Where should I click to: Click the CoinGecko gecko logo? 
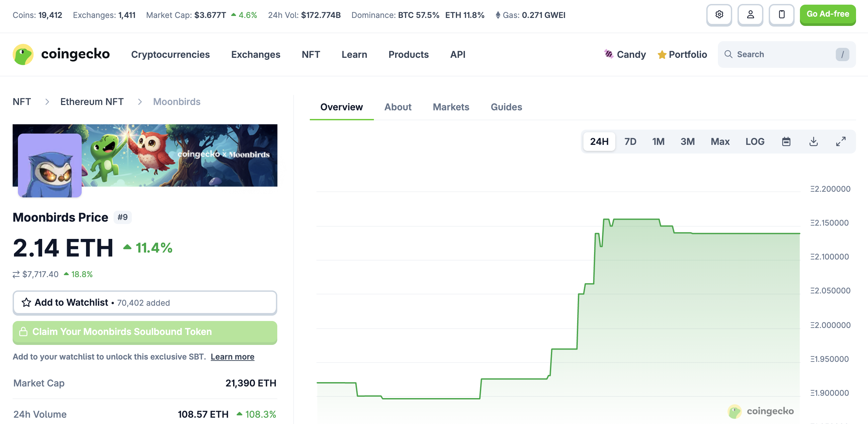[23, 54]
